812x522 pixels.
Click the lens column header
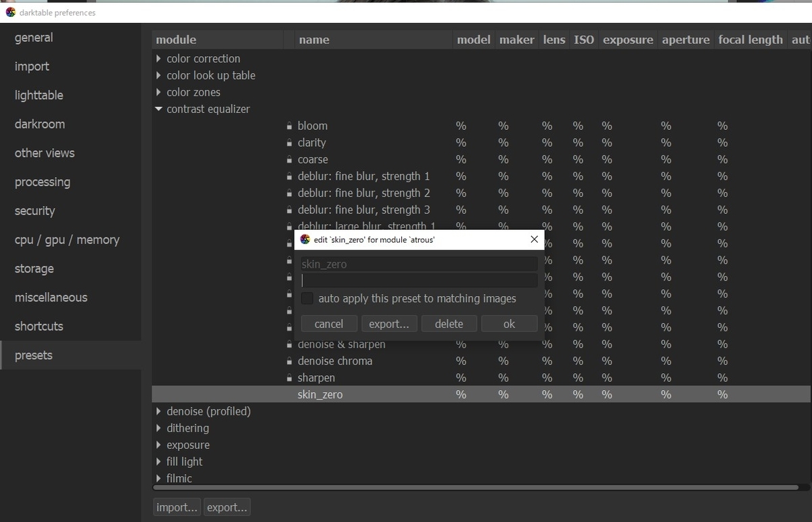pyautogui.click(x=554, y=40)
